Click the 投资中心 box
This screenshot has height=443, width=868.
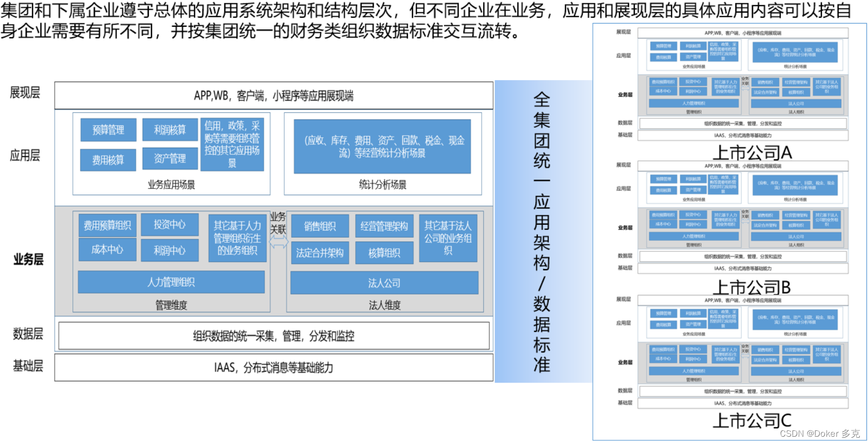[x=170, y=224]
